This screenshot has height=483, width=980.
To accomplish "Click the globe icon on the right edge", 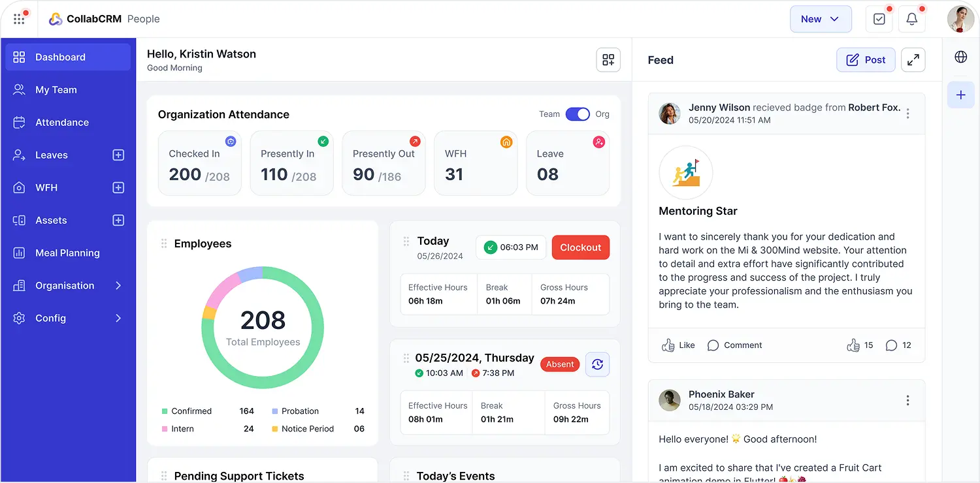I will 960,57.
